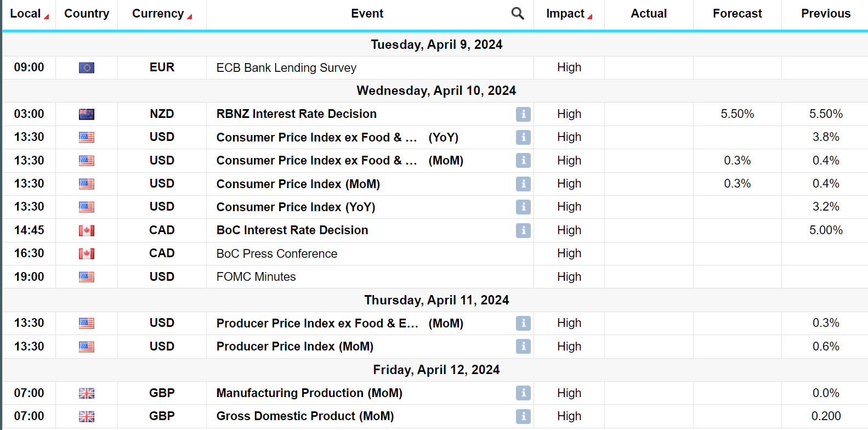The image size is (868, 430).
Task: Click the Wednesday, April 10, 2024 date header
Action: tap(436, 90)
